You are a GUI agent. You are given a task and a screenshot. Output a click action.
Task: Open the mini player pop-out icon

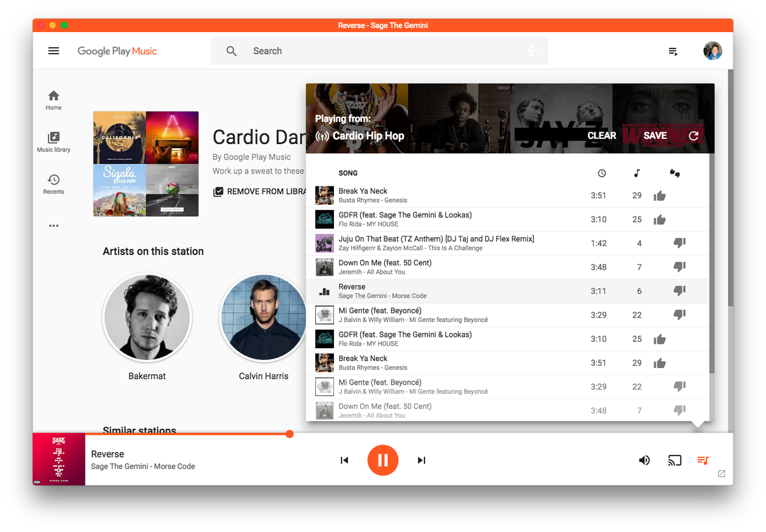click(721, 474)
